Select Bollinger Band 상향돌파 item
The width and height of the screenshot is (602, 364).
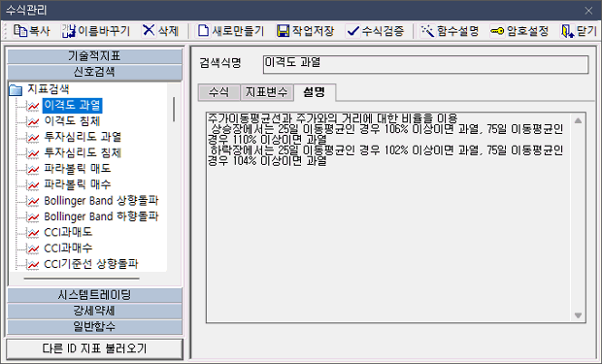click(x=101, y=200)
